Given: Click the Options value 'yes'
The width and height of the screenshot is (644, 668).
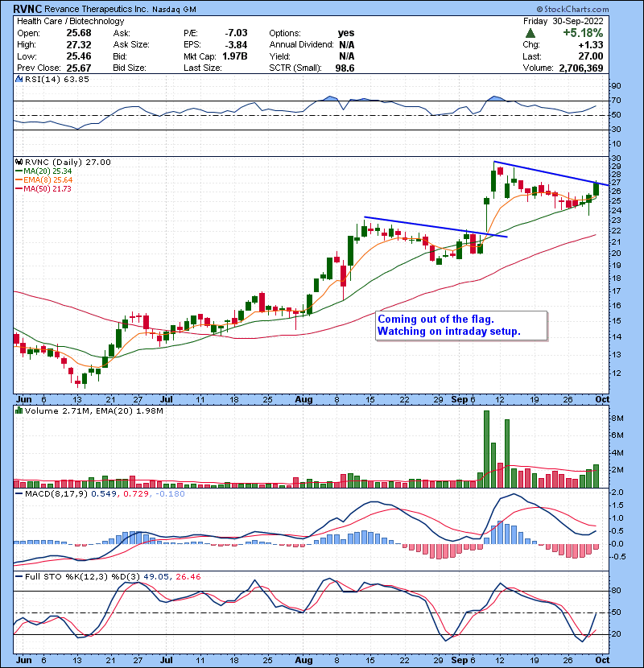Looking at the screenshot, I should 346,33.
